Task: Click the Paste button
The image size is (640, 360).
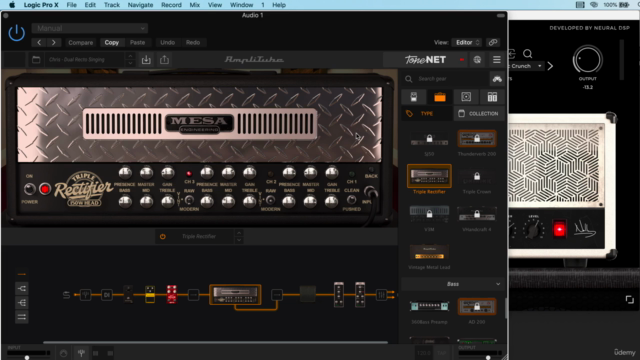Action: (138, 42)
